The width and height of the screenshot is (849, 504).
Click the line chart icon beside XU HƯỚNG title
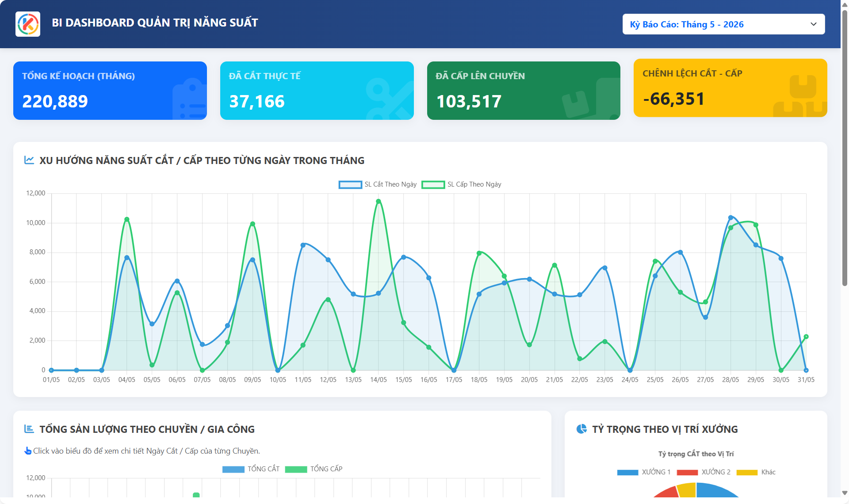(x=29, y=160)
